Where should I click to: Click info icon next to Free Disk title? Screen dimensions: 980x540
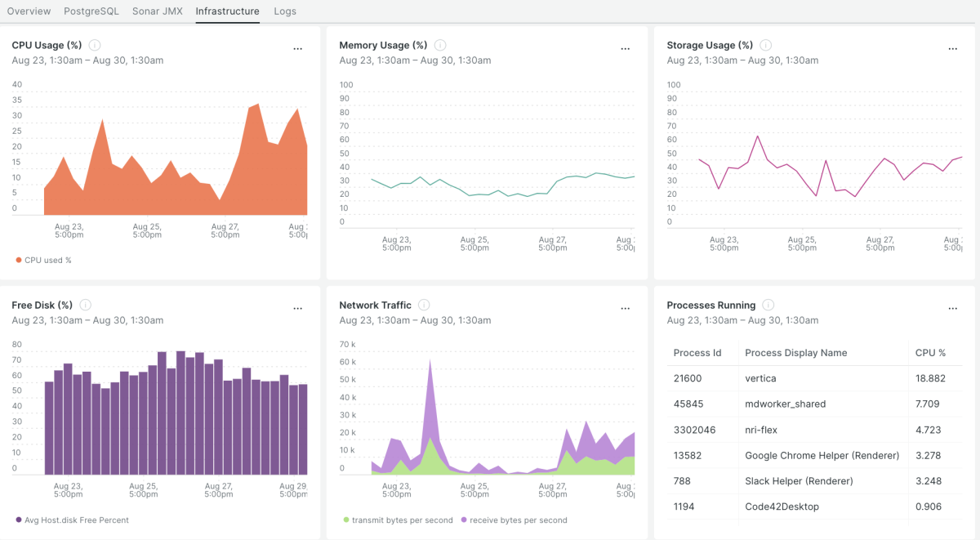(x=86, y=305)
